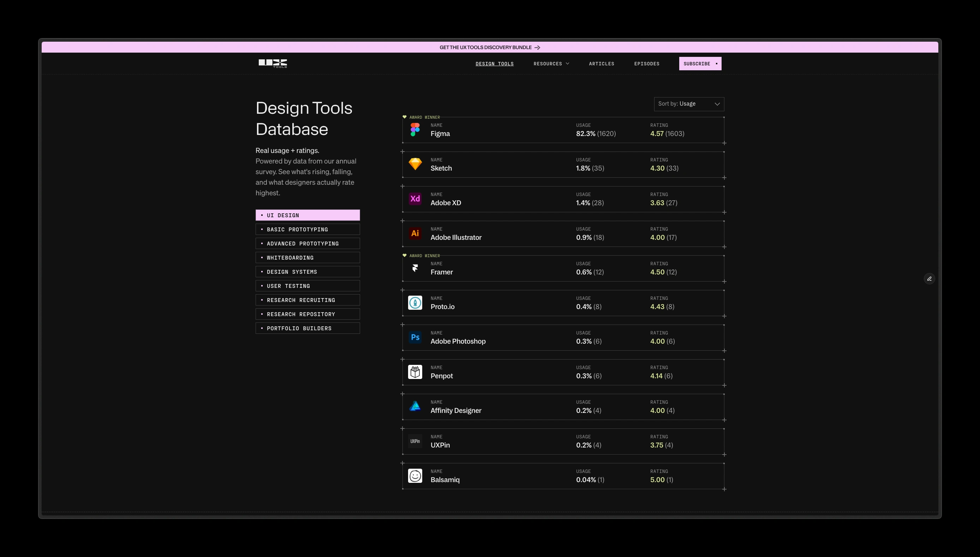Open the Design Tools nav item
This screenshot has height=557, width=980.
(494, 64)
